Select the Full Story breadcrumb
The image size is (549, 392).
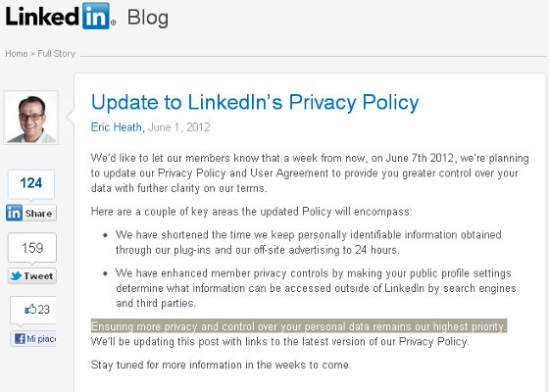(x=57, y=54)
